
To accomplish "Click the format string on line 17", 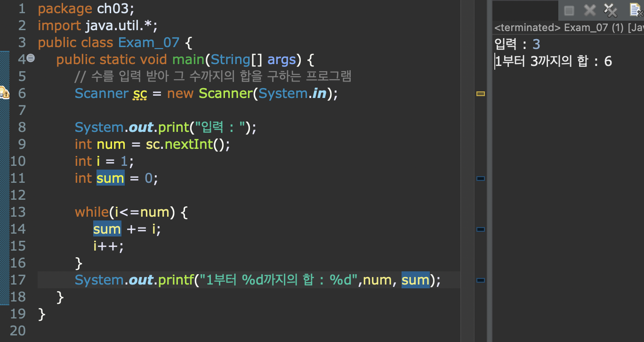I will (x=278, y=280).
